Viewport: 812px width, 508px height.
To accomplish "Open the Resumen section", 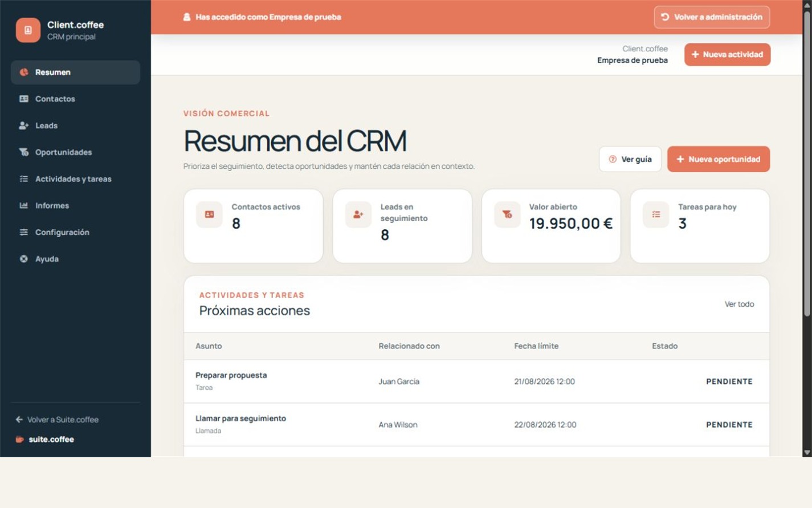I will click(75, 72).
